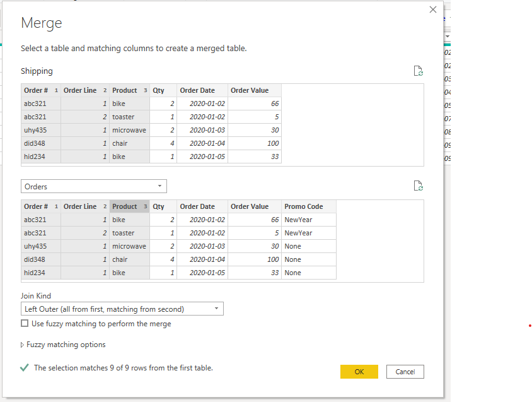Viewport: 532px width, 402px height.
Task: Select Order Value header in Shipping table
Action: (x=255, y=90)
